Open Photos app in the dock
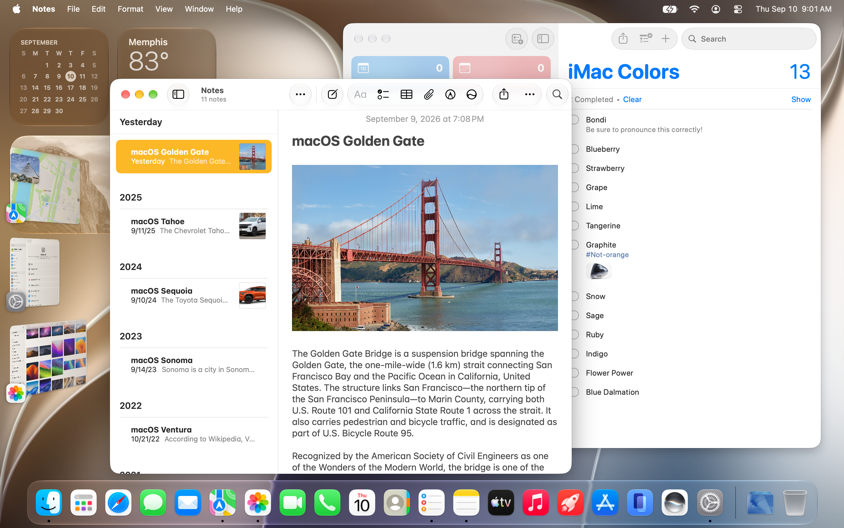 pos(257,503)
